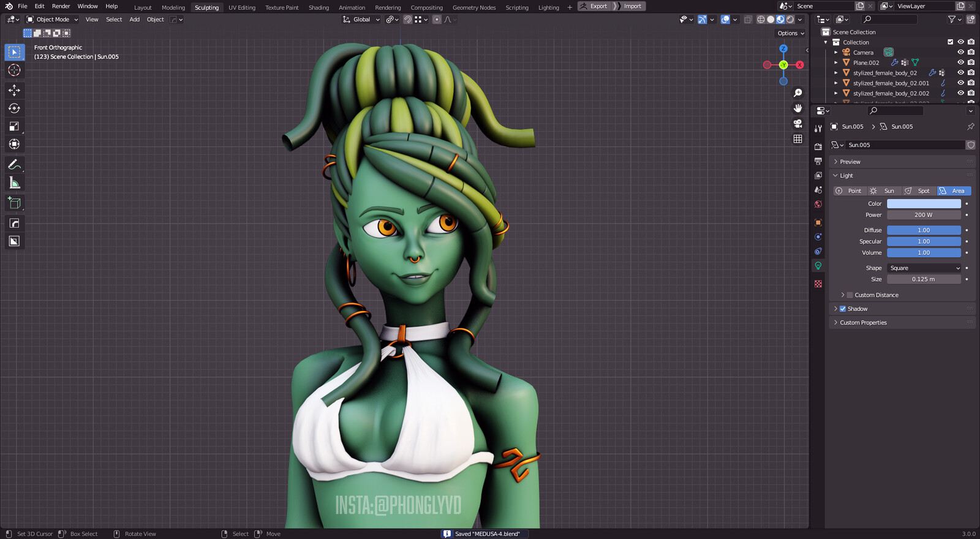This screenshot has width=980, height=539.
Task: Click the Import button
Action: [x=629, y=6]
